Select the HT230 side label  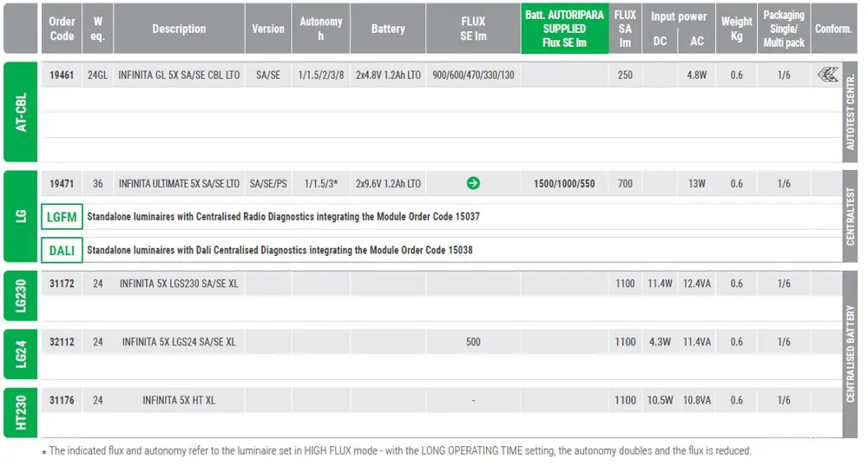[21, 413]
